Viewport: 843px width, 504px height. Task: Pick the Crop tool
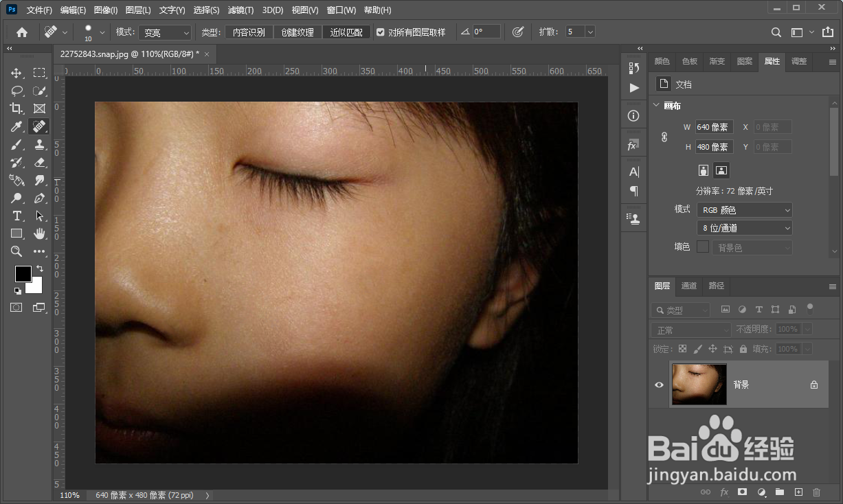16,108
